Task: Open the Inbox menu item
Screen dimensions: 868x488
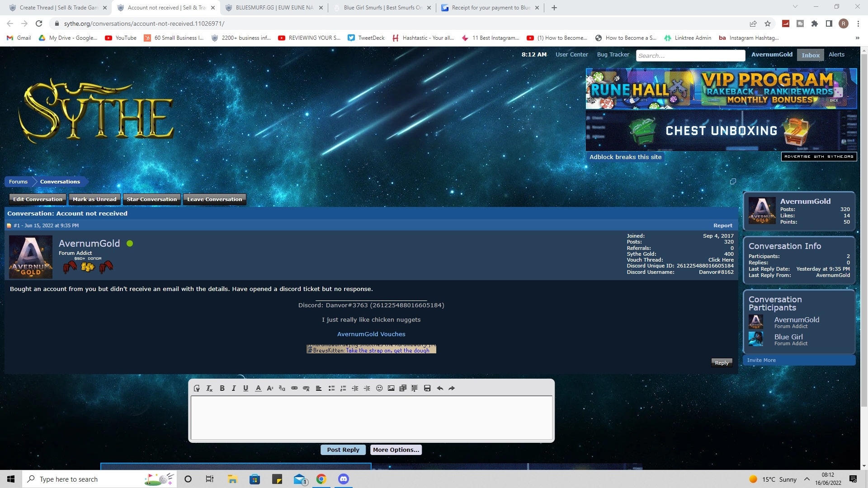Action: pos(810,55)
